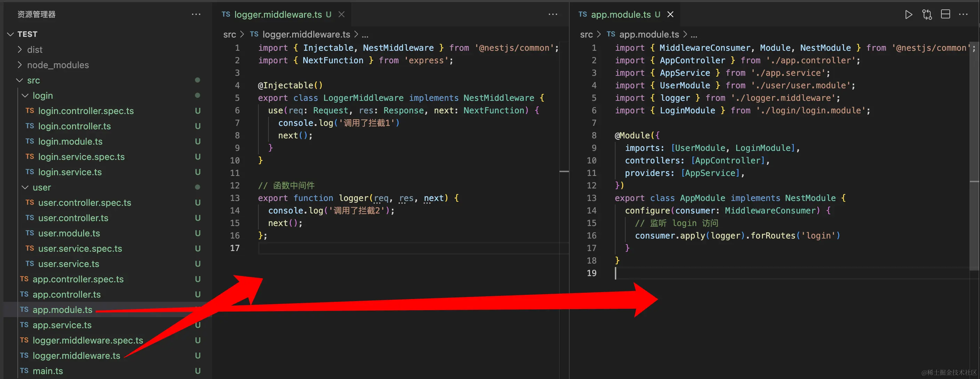Click the split editor layout icon
This screenshot has height=379, width=980.
tap(945, 15)
